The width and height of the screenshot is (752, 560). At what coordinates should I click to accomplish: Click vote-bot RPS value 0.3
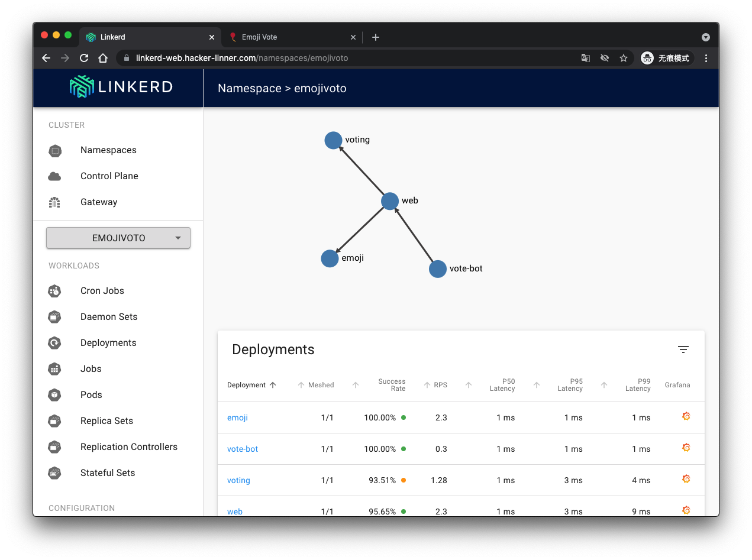[441, 449]
